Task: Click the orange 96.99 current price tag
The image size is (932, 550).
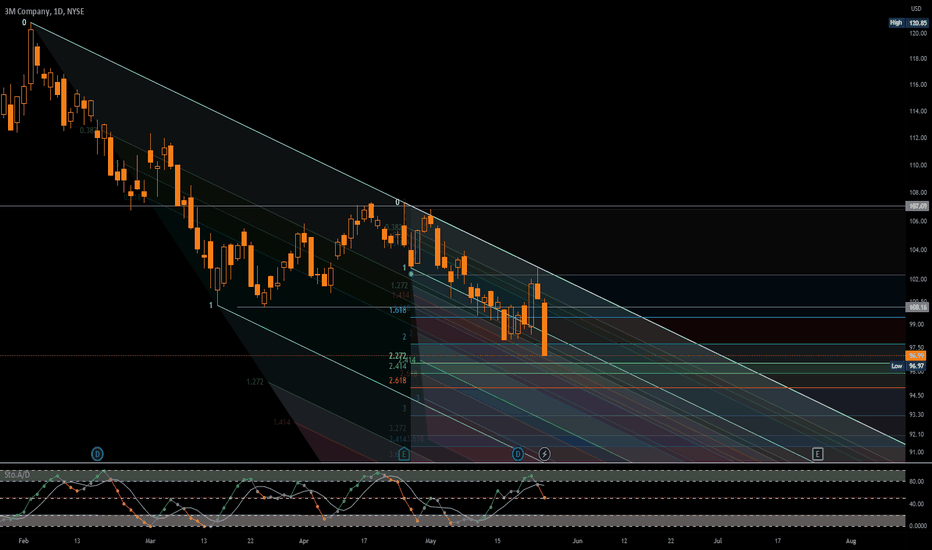Action: (916, 356)
